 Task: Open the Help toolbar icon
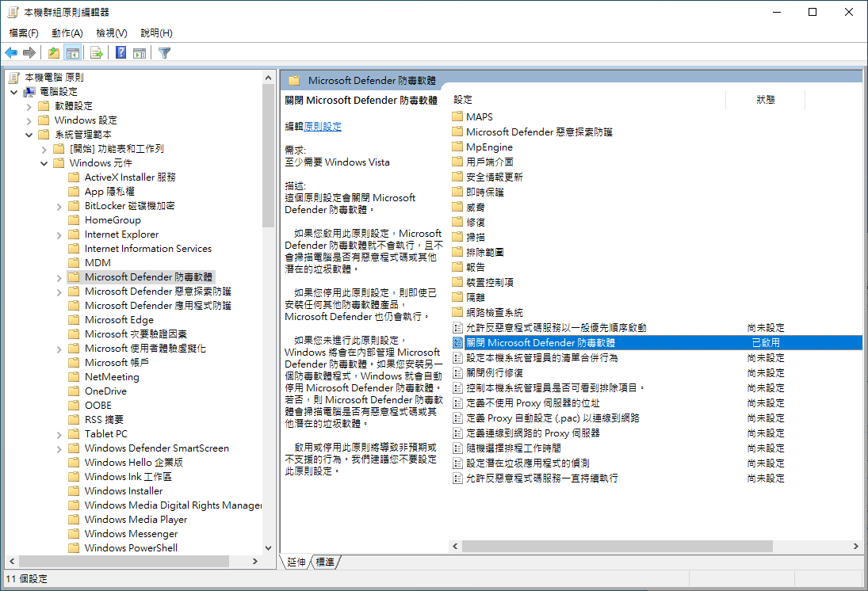pyautogui.click(x=120, y=52)
